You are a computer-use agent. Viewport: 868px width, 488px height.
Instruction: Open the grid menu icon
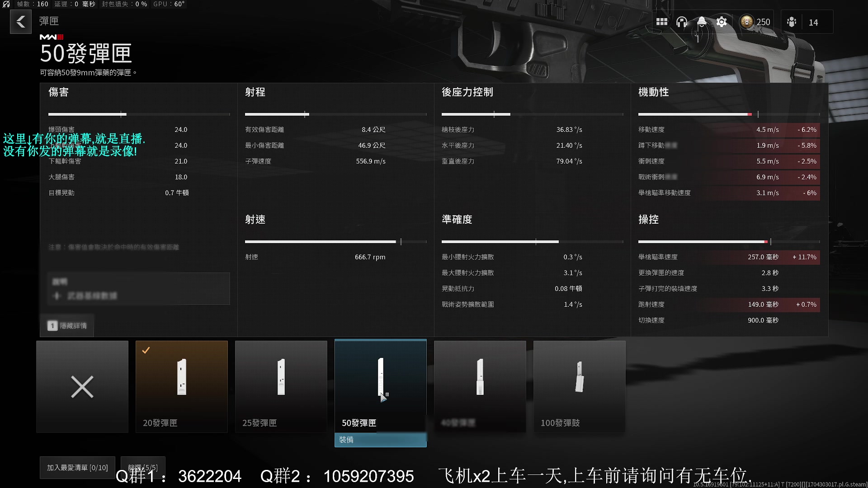click(x=662, y=22)
